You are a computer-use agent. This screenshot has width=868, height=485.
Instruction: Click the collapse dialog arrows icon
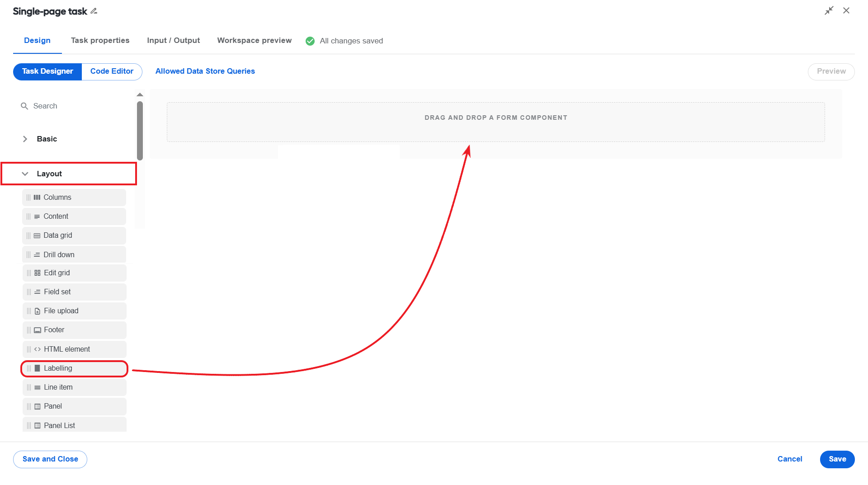829,10
